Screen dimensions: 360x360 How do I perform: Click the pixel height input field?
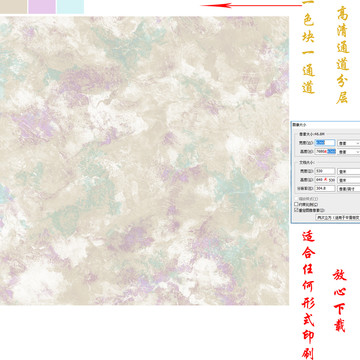(325, 152)
